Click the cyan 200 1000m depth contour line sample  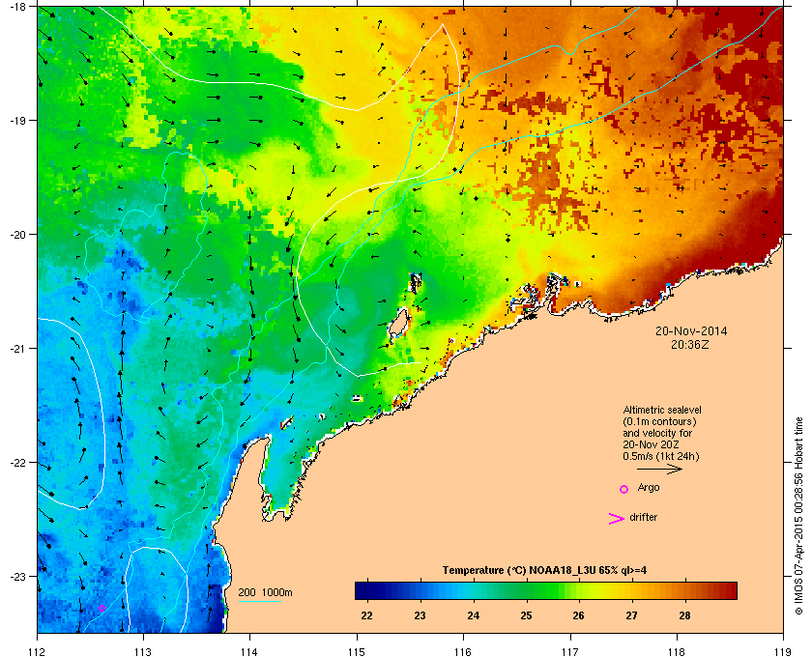(259, 601)
